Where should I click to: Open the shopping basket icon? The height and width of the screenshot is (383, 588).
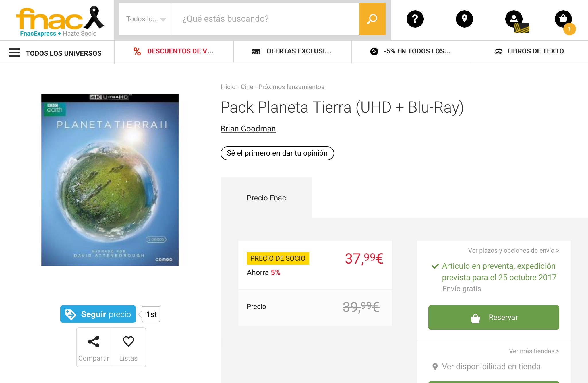563,19
